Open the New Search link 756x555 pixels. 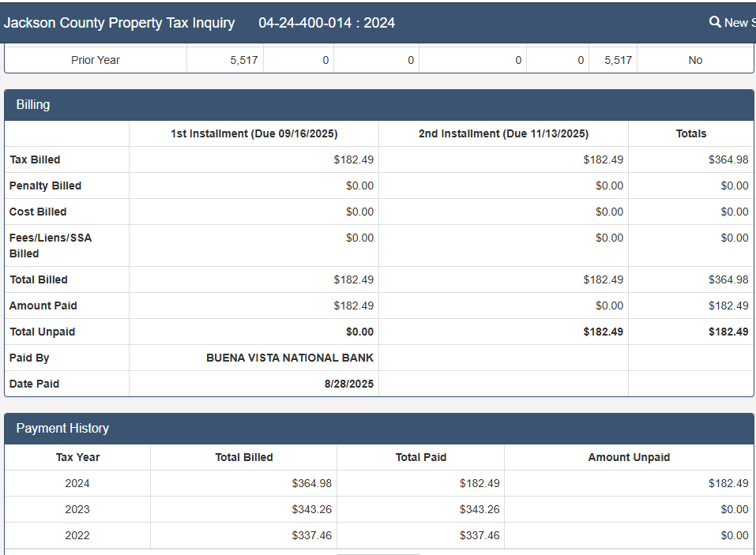(736, 23)
